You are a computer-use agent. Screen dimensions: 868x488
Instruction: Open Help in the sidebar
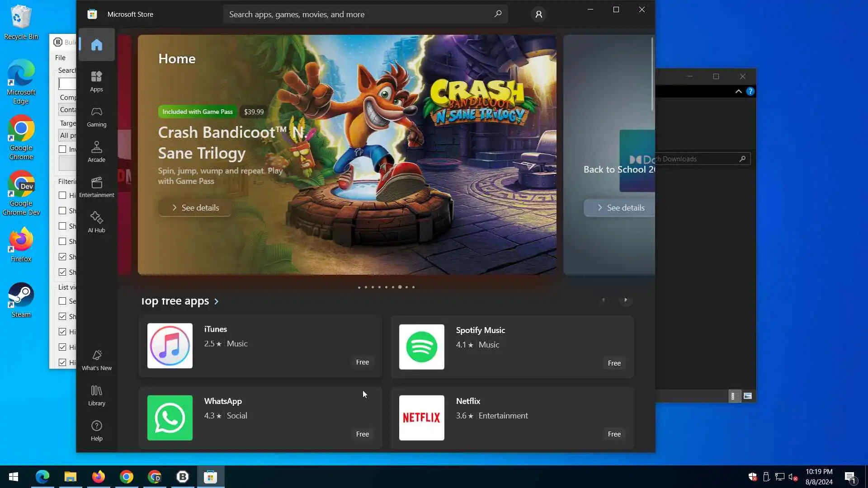click(x=96, y=431)
